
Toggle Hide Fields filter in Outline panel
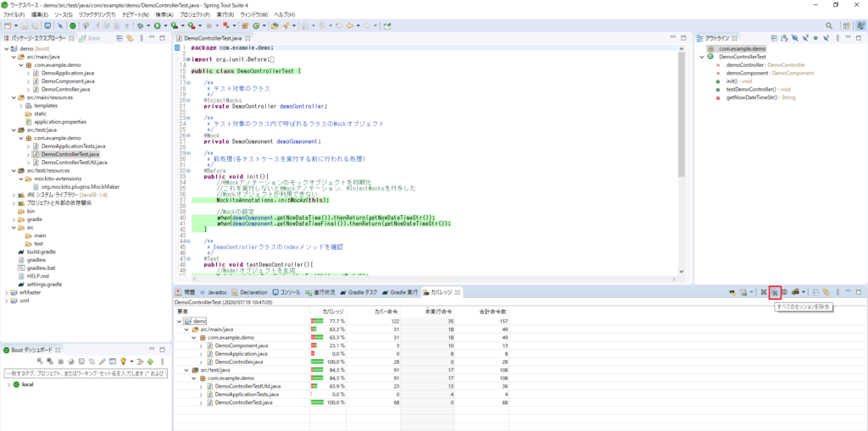tap(793, 38)
